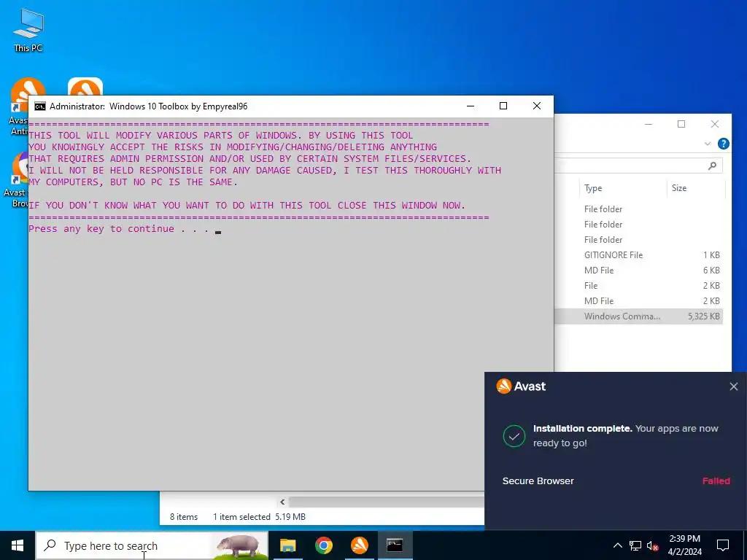Open the clock and date flyout
The height and width of the screenshot is (560, 747).
[684, 545]
